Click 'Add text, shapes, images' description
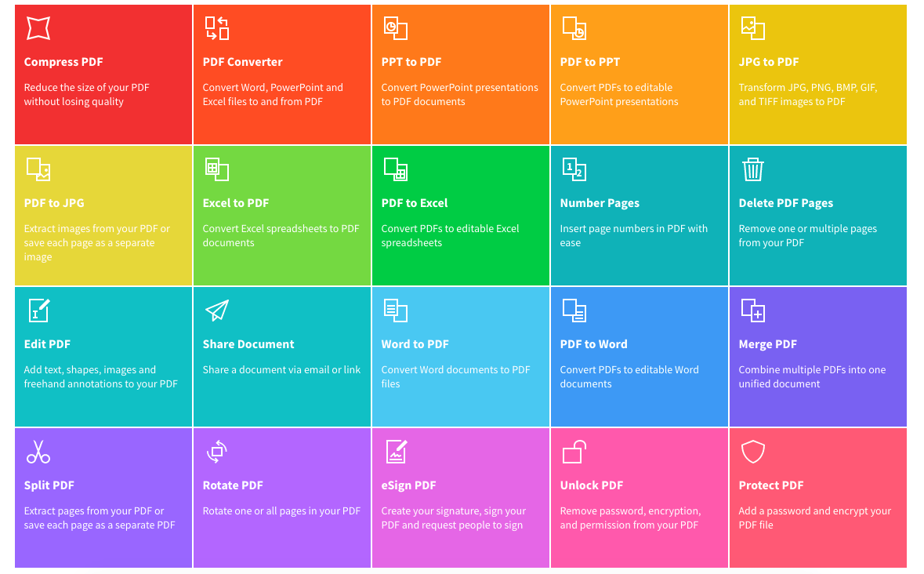This screenshot has height=574, width=924. point(100,376)
